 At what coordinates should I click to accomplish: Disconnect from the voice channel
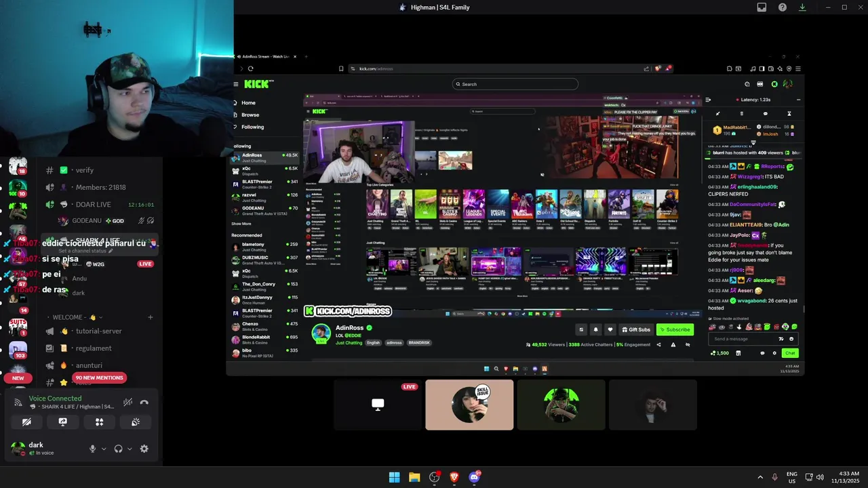point(144,402)
